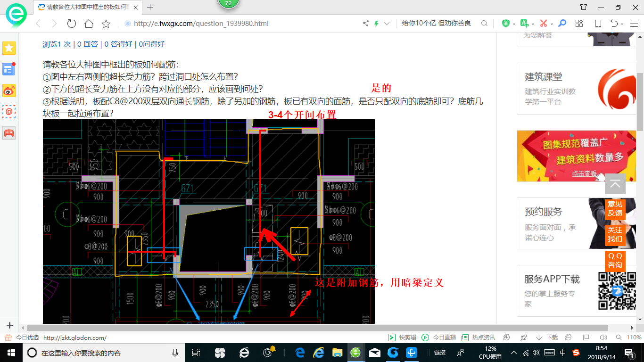This screenshot has height=362, width=644.
Task: Expand the address bar dropdown chevron
Action: pos(387,24)
